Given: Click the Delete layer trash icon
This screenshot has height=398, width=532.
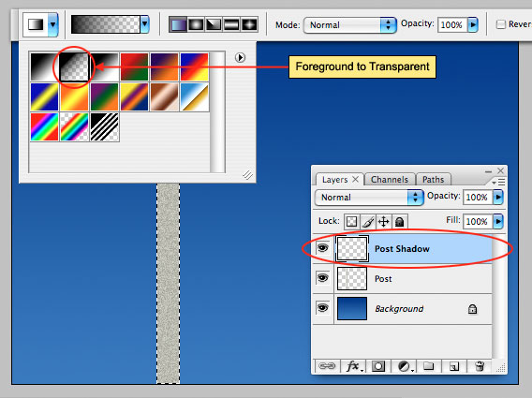Looking at the screenshot, I should pyautogui.click(x=480, y=366).
